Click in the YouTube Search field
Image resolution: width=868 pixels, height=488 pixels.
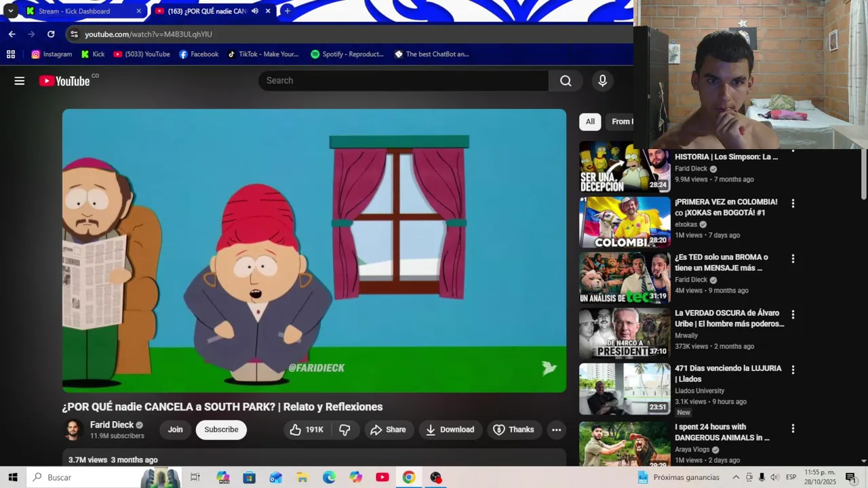click(403, 81)
